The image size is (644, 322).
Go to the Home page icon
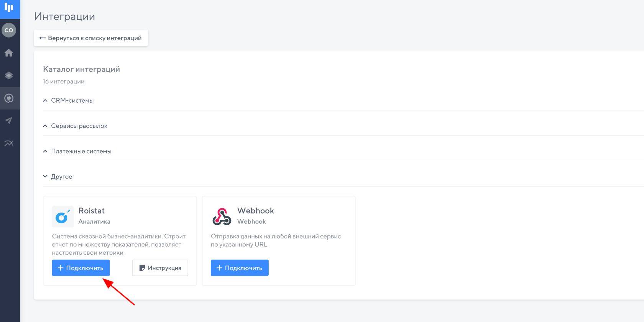coord(9,53)
